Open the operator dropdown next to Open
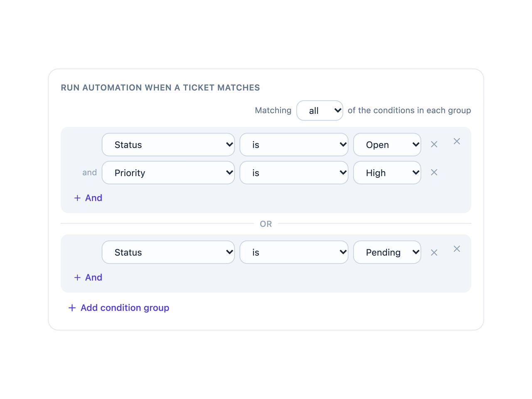This screenshot has height=399, width=532. 294,145
